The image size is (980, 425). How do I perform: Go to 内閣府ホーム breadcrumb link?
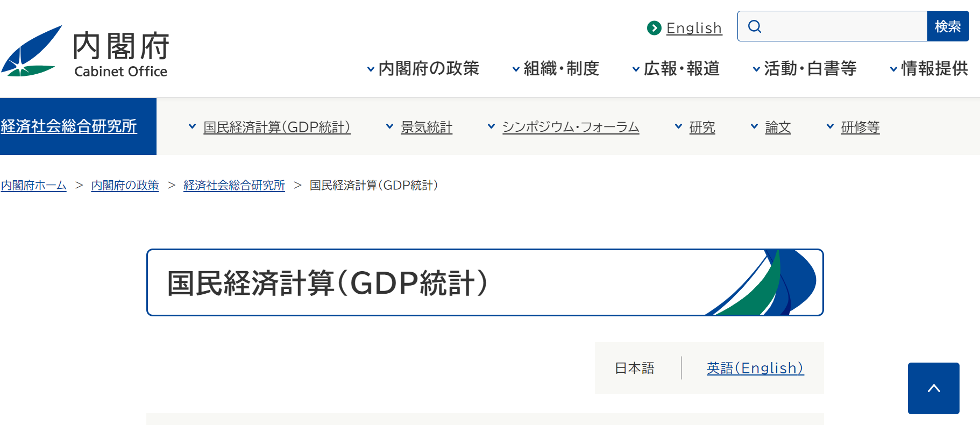[34, 186]
